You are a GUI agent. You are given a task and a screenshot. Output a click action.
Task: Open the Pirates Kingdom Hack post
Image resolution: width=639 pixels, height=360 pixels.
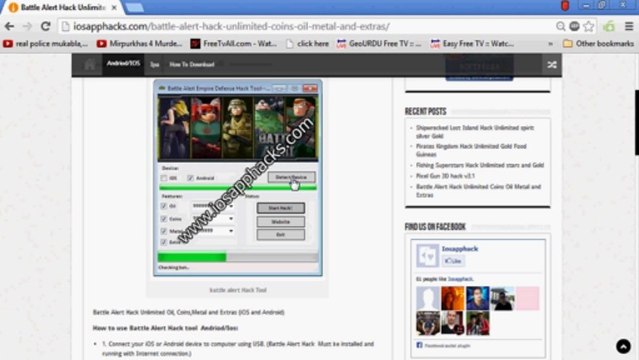(471, 150)
